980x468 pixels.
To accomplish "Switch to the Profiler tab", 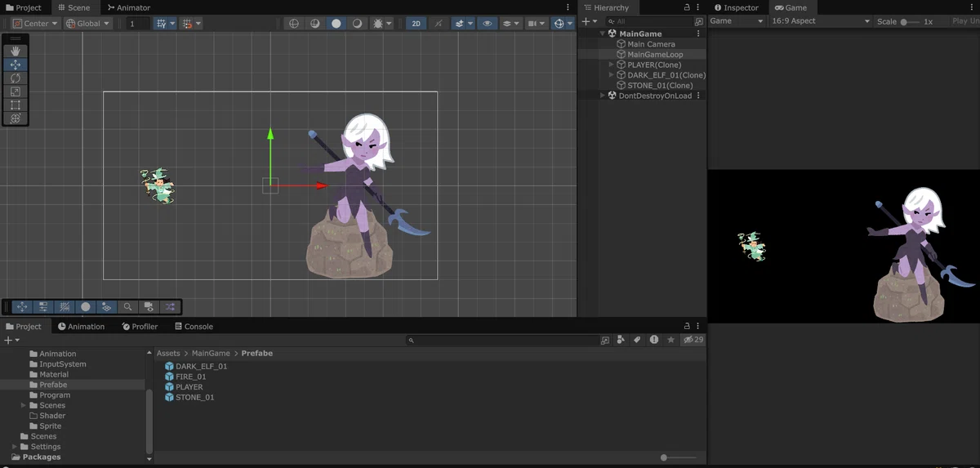I will click(x=139, y=326).
